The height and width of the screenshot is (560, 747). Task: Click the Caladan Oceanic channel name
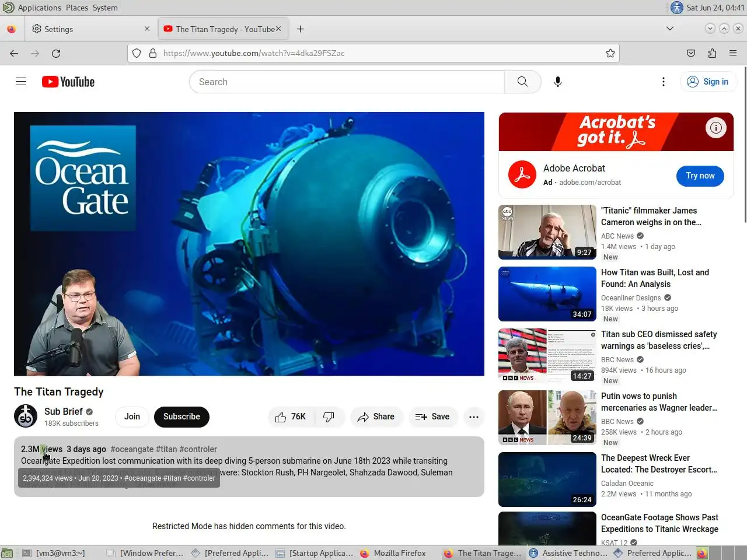pyautogui.click(x=627, y=483)
